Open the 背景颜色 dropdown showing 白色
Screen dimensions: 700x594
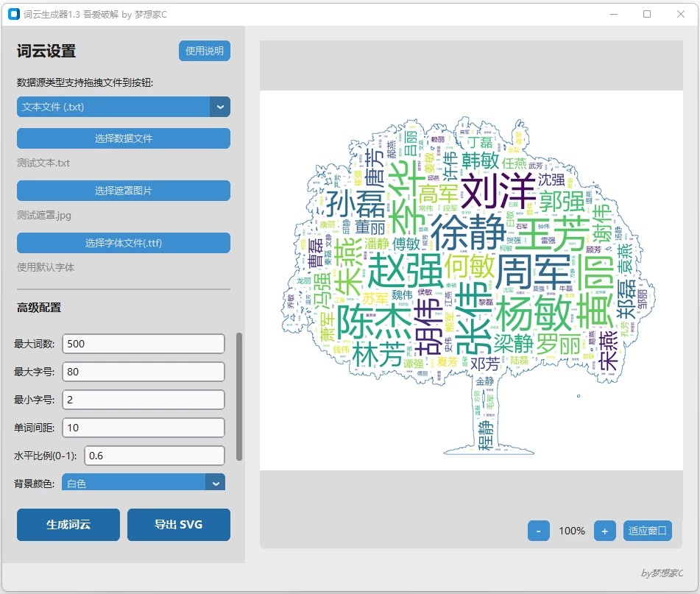pos(143,483)
